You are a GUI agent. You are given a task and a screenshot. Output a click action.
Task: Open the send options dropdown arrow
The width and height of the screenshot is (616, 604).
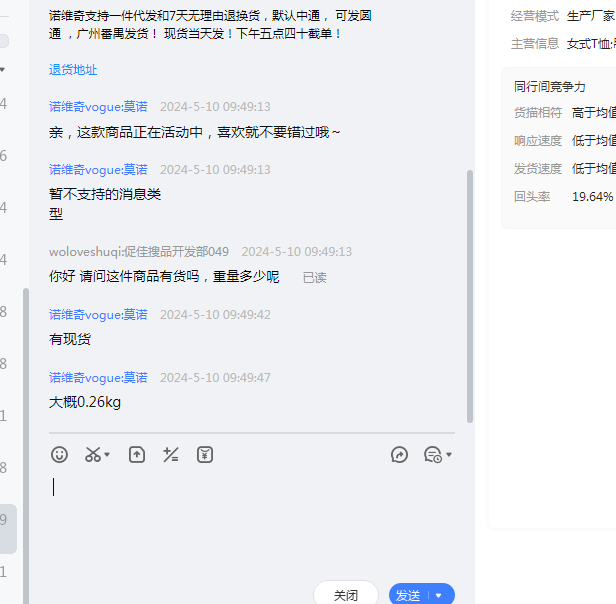(438, 595)
